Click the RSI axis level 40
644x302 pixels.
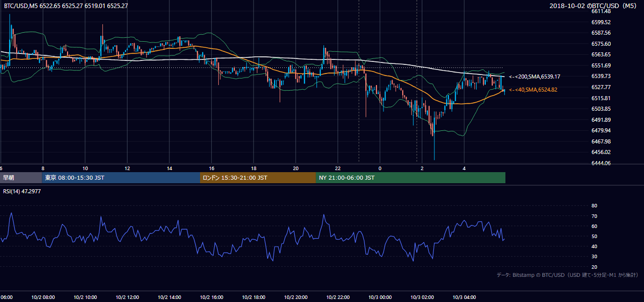click(x=594, y=246)
